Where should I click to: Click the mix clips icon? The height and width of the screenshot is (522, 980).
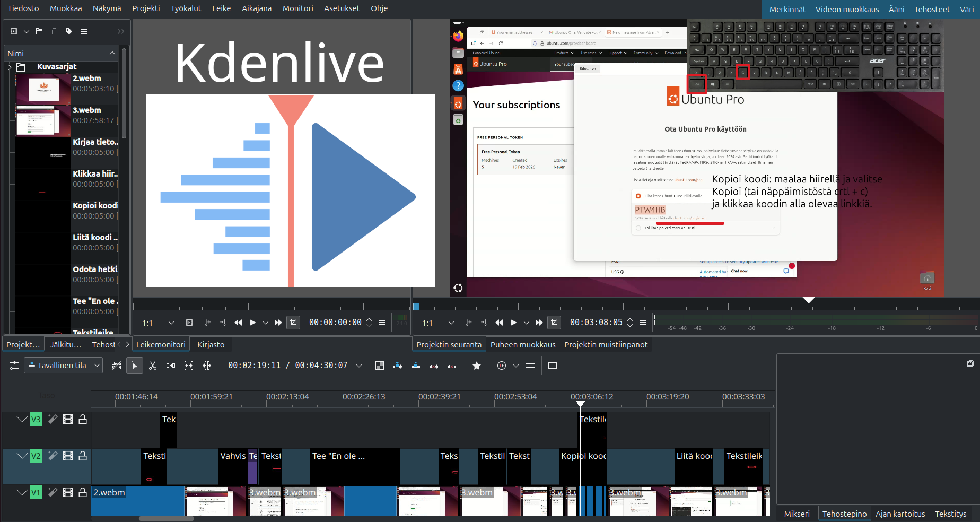pyautogui.click(x=380, y=366)
